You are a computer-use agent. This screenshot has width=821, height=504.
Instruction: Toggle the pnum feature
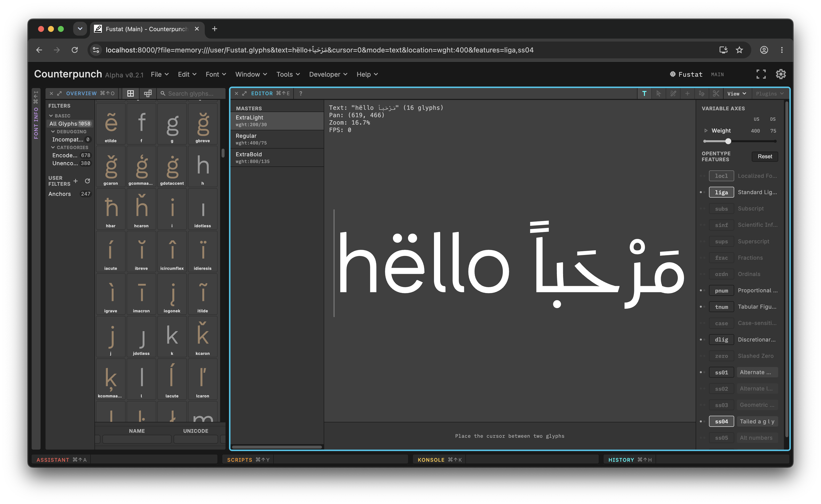point(721,291)
